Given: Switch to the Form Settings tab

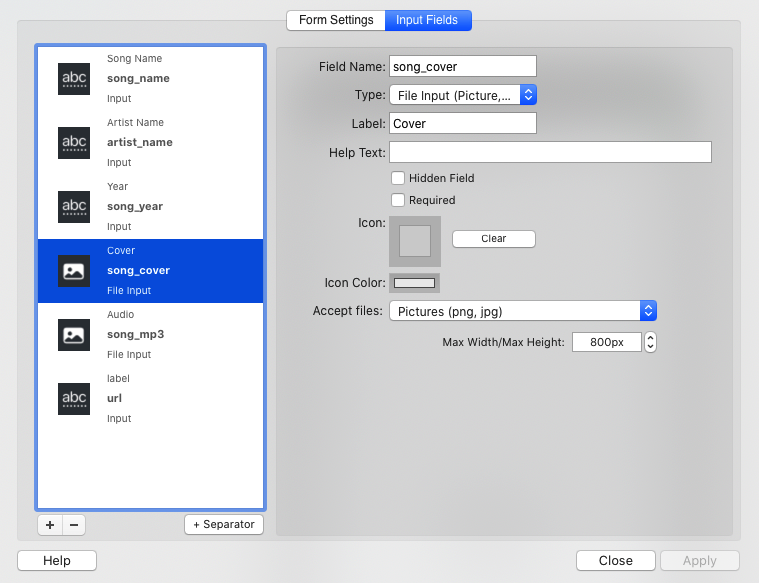Looking at the screenshot, I should click(x=336, y=20).
